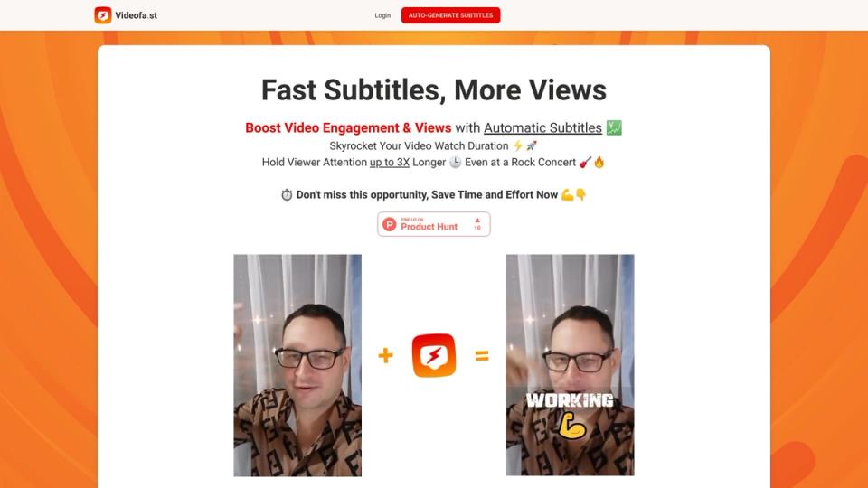Click the large orange lightning app icon

point(434,356)
